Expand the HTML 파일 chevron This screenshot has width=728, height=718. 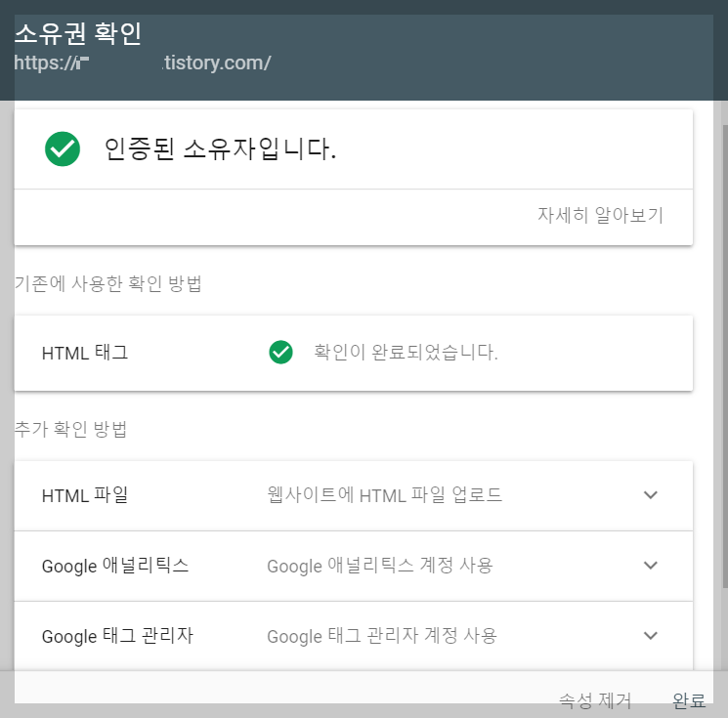651,495
